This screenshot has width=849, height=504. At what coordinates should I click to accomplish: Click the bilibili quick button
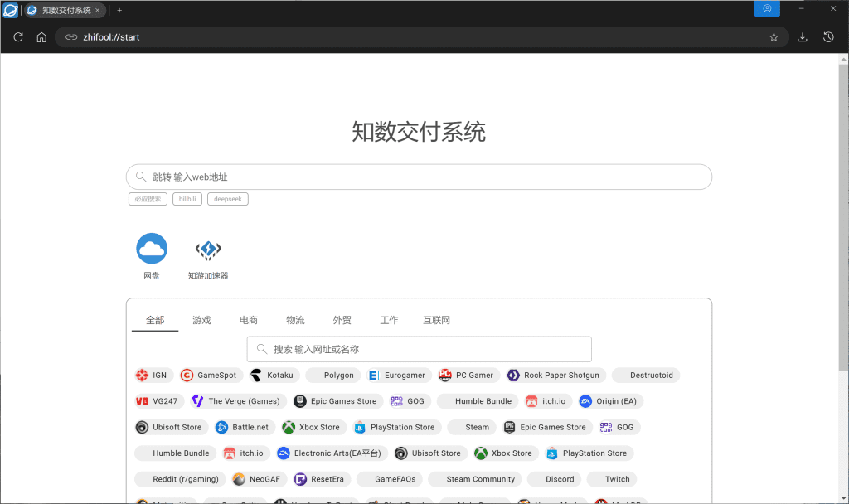187,199
